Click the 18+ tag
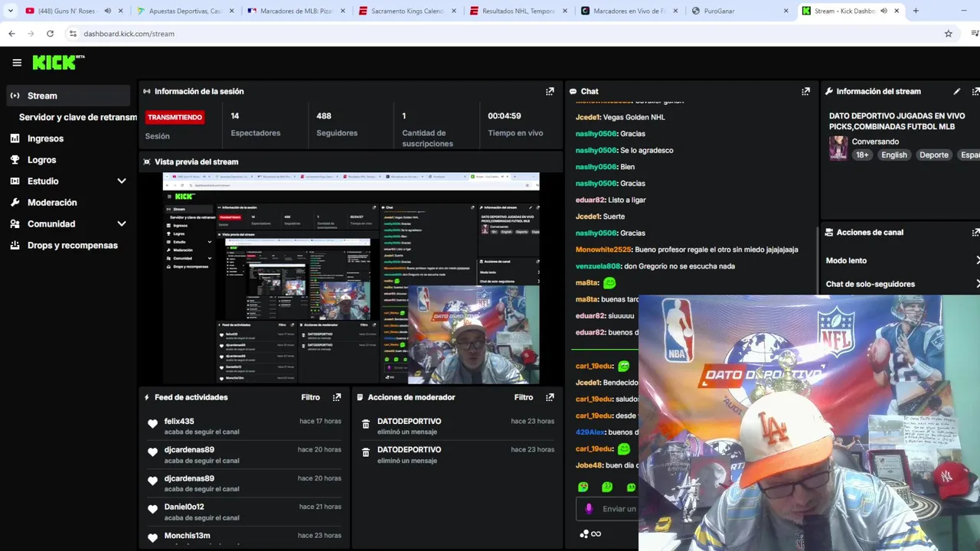This screenshot has width=980, height=551. 862,155
